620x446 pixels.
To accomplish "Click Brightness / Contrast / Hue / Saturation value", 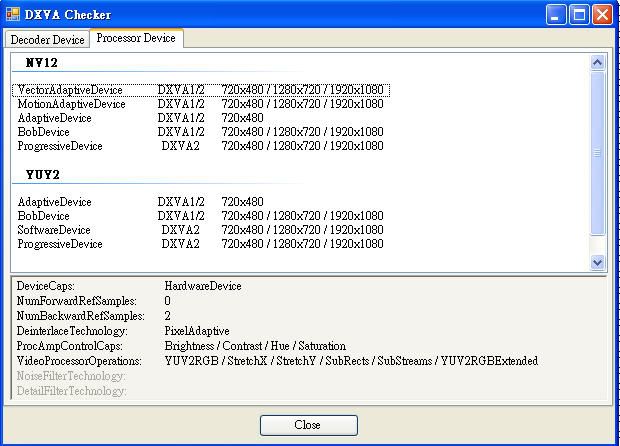I will pos(255,346).
